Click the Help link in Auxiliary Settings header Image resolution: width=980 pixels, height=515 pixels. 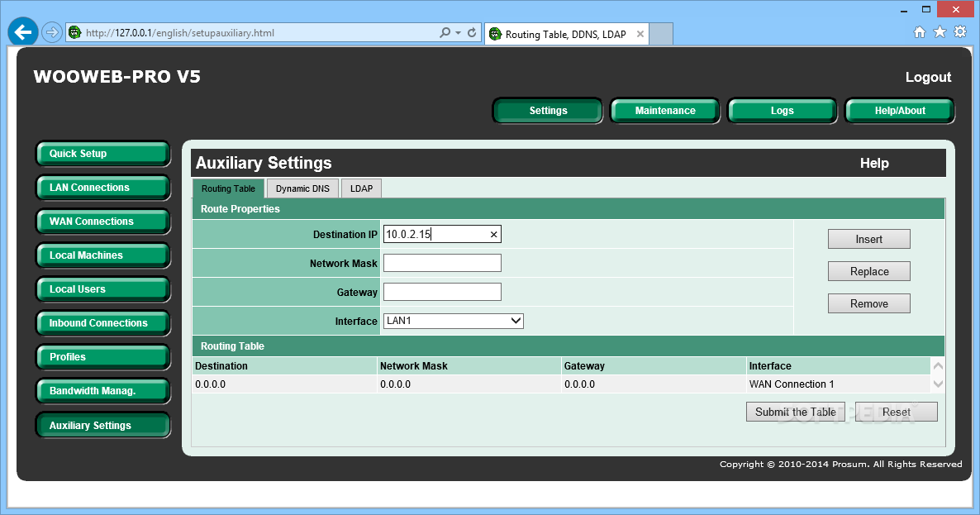point(873,163)
